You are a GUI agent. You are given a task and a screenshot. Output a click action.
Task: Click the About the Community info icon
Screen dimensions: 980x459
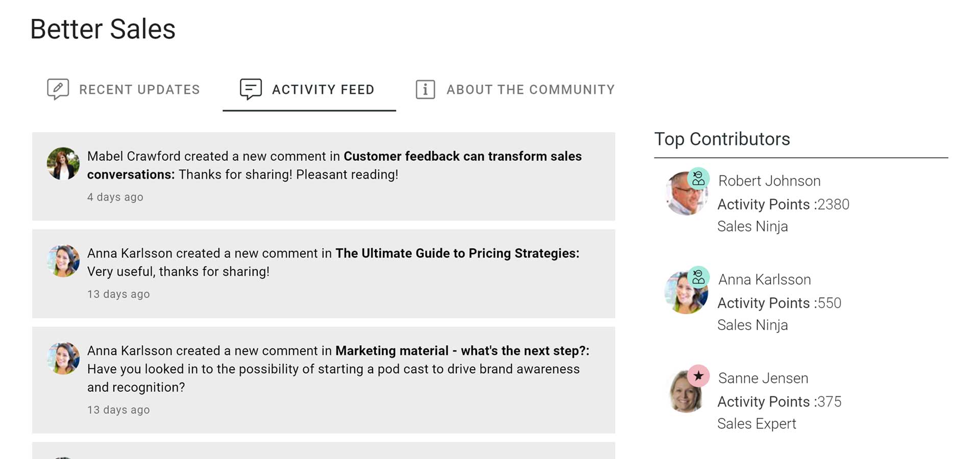(x=425, y=89)
